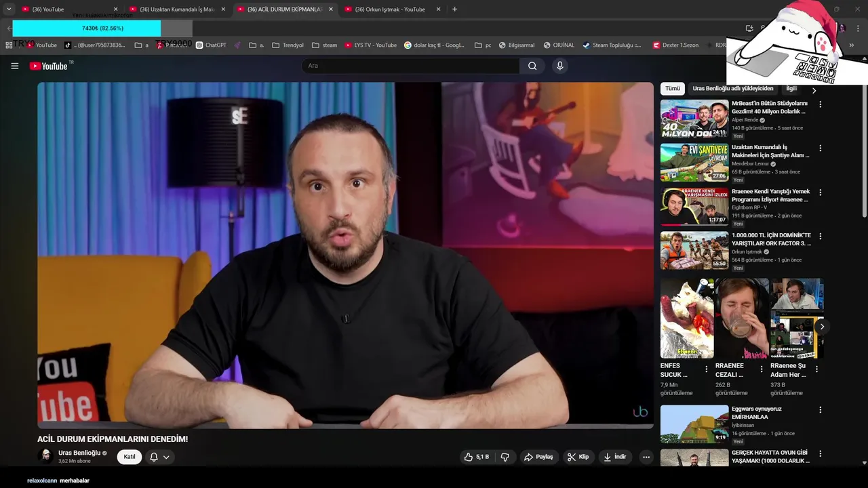Download the video with İndir
868x488 pixels.
coord(615,457)
